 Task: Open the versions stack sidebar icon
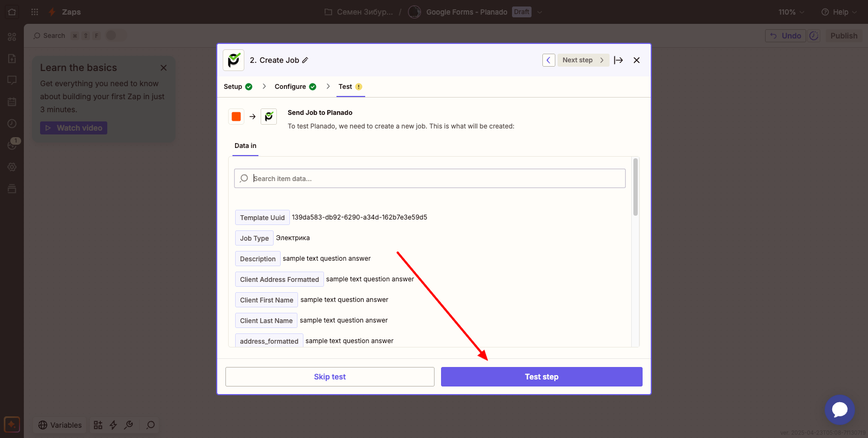(12, 189)
